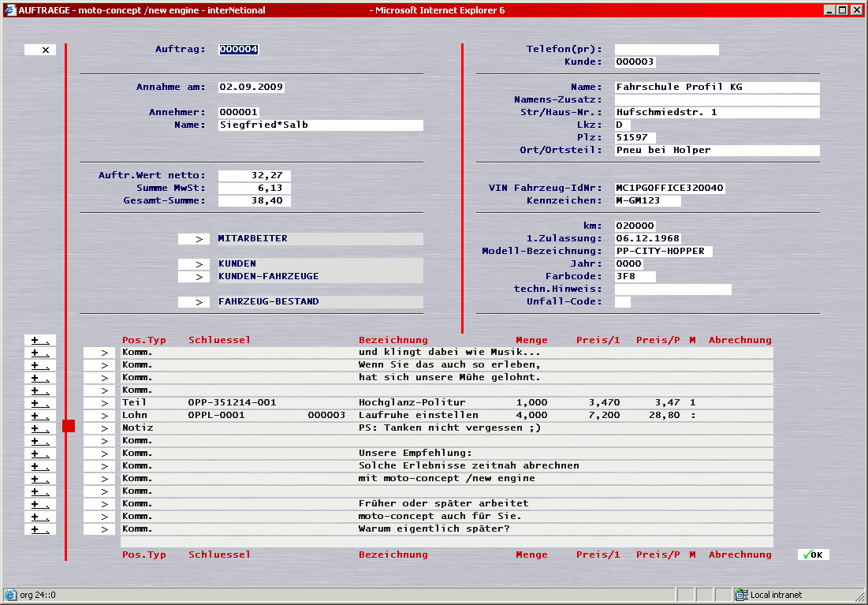
Task: Click the empty Unfall-Code box
Action: (622, 301)
